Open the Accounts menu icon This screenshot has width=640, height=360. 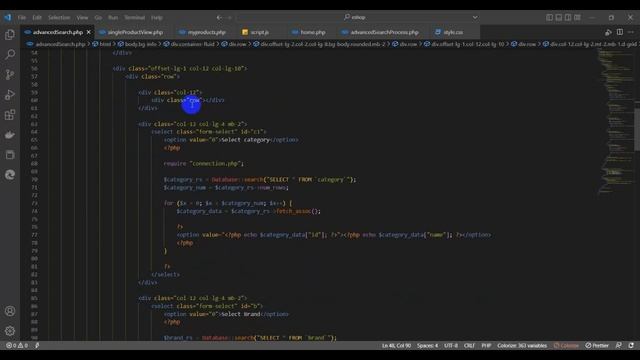[10, 311]
